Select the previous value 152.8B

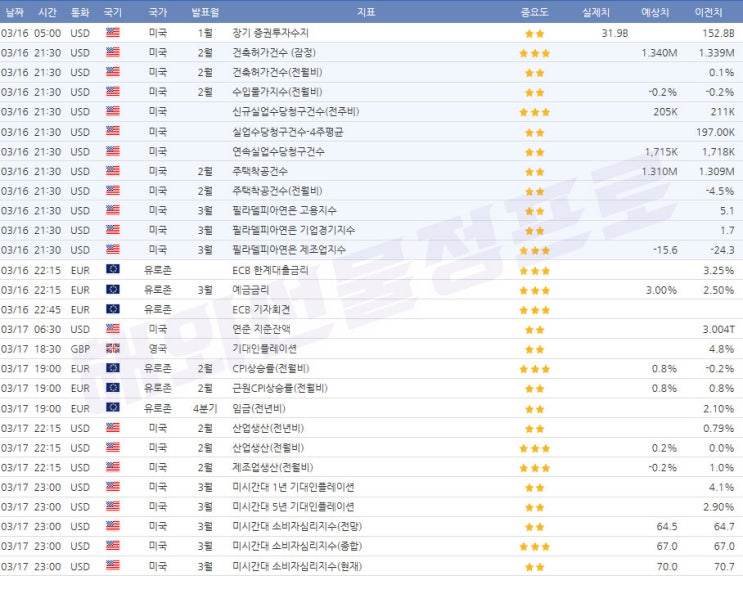coord(718,33)
